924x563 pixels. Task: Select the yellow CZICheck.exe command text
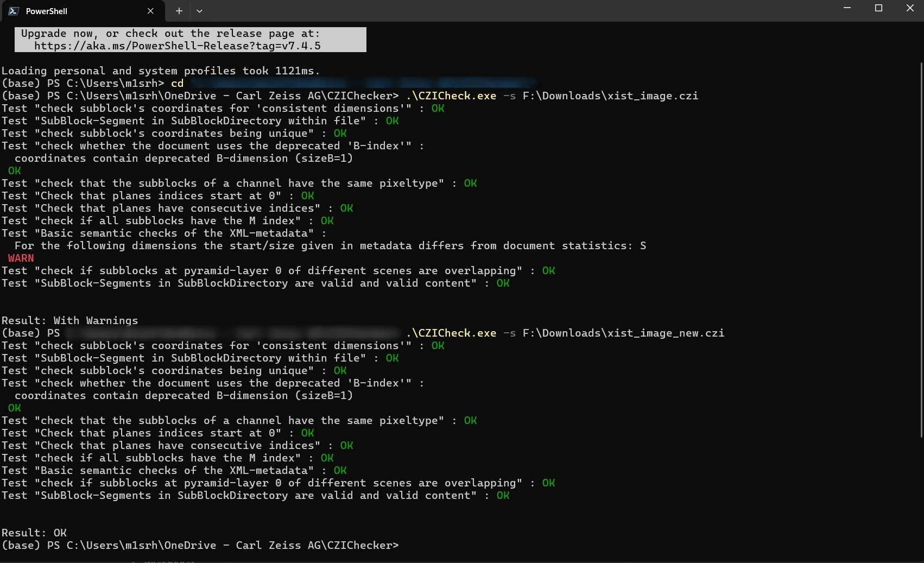click(451, 96)
